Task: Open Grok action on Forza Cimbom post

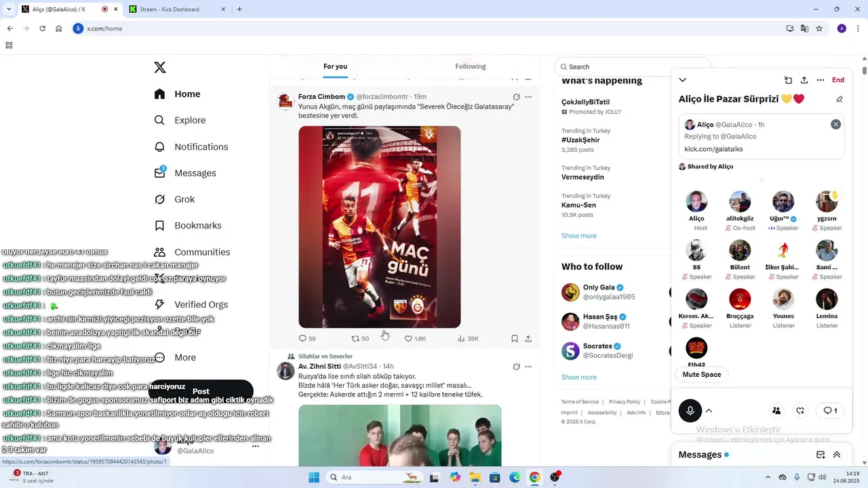Action: 516,97
